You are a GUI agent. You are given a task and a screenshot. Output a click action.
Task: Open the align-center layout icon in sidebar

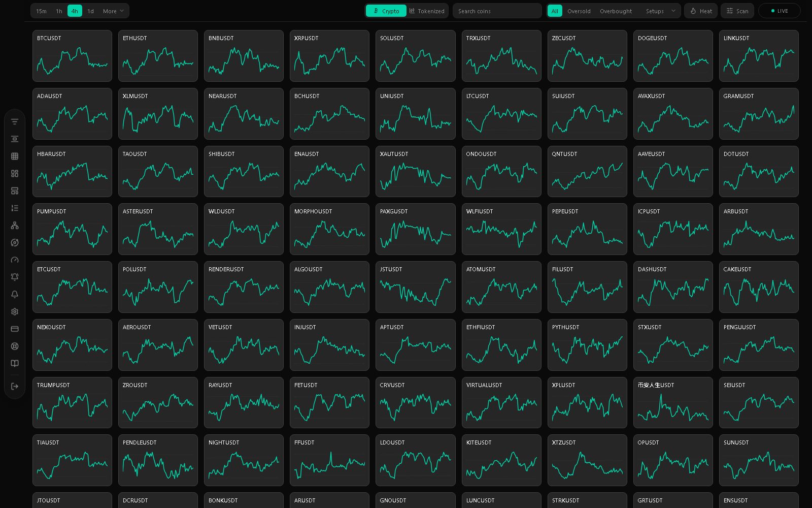click(15, 139)
